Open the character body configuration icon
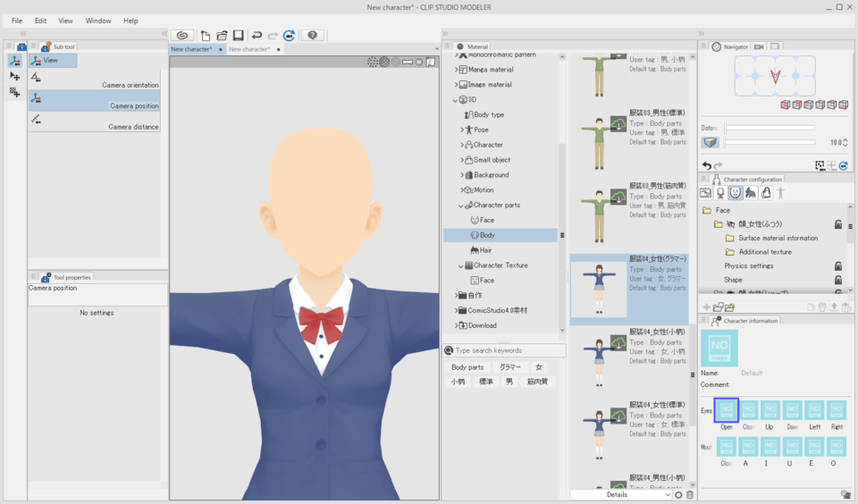The image size is (858, 504). pos(720,193)
